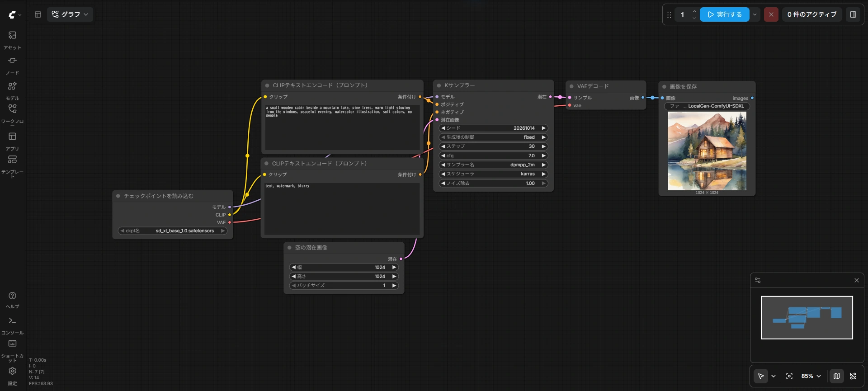Click the 実行する run button
This screenshot has width=868, height=391.
(x=725, y=14)
